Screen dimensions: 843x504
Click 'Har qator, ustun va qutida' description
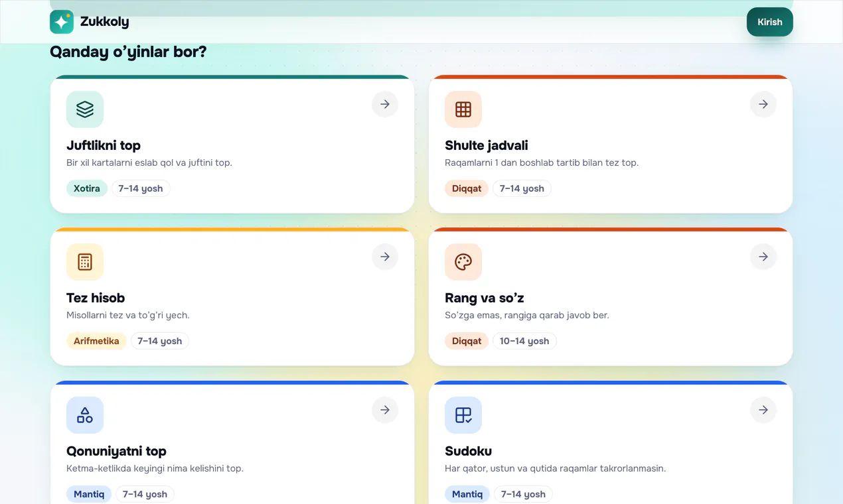tap(555, 468)
